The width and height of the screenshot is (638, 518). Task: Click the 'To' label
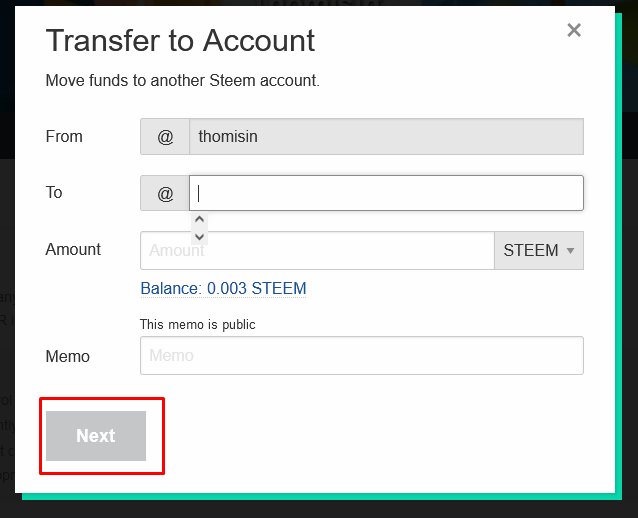point(54,192)
